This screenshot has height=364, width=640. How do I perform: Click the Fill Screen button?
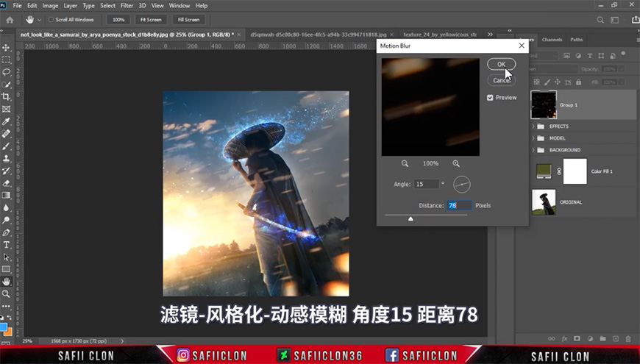click(x=188, y=20)
